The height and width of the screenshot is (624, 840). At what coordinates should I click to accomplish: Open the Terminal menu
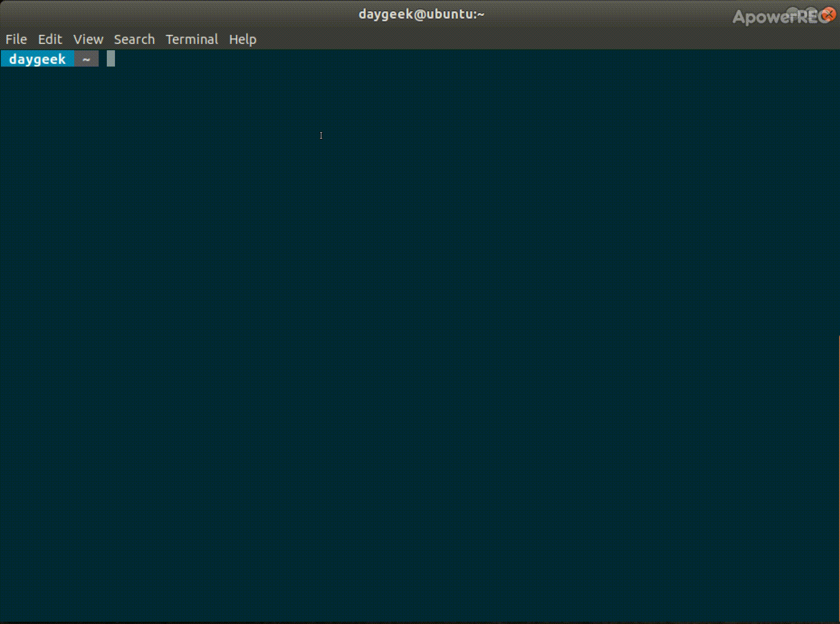click(x=192, y=39)
